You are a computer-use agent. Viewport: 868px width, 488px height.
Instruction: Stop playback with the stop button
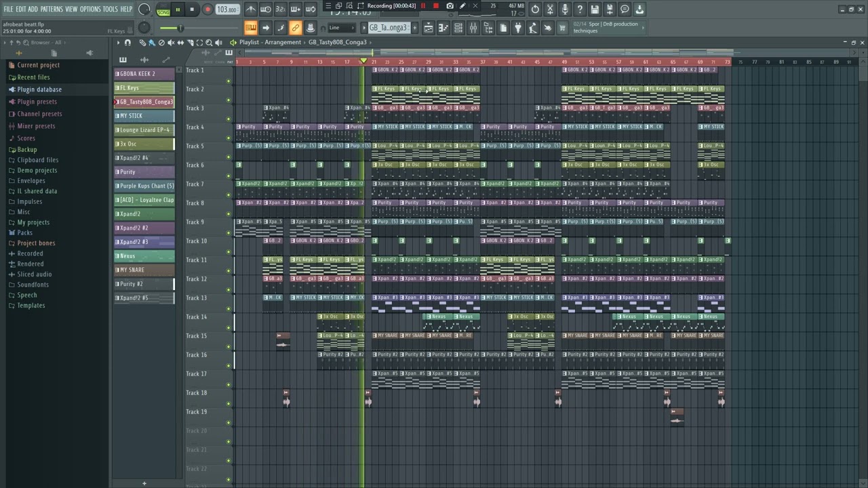(x=192, y=9)
